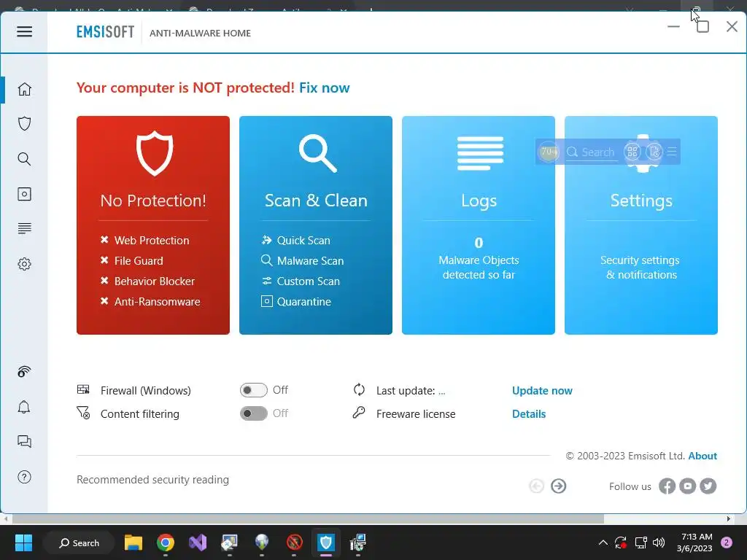Click the Fix now link
747x560 pixels.
click(x=325, y=88)
